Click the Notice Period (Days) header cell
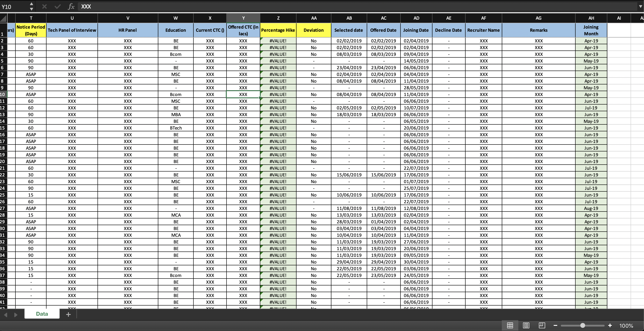The width and height of the screenshot is (644, 331). [x=31, y=30]
